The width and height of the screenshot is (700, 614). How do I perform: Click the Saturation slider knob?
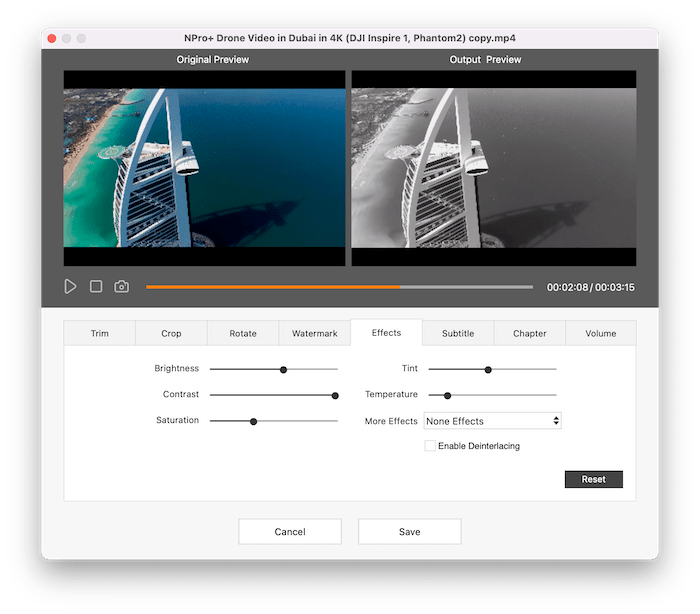253,421
